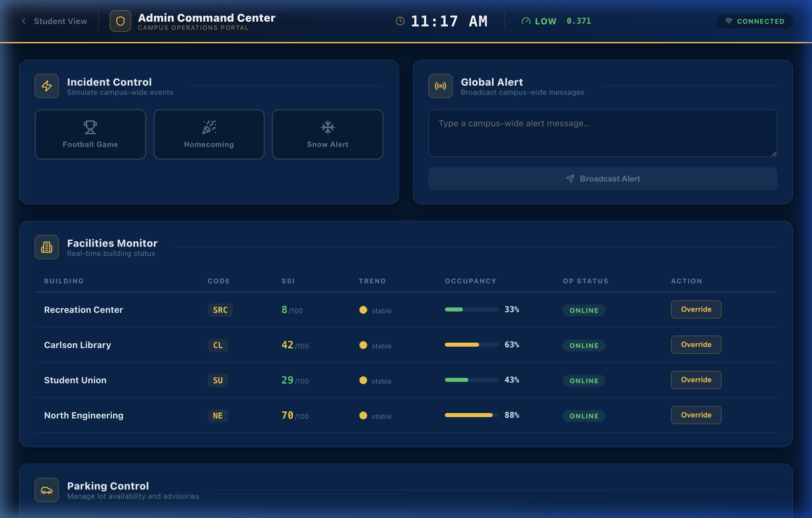The width and height of the screenshot is (812, 518).
Task: Click the SSI score 8 for Recreation Center
Action: pos(285,309)
